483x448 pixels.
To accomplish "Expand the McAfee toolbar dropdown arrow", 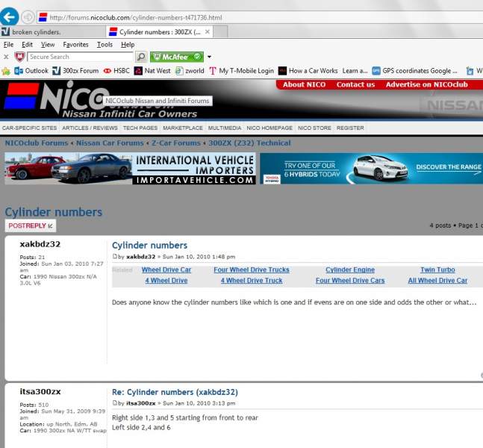I will click(x=210, y=57).
